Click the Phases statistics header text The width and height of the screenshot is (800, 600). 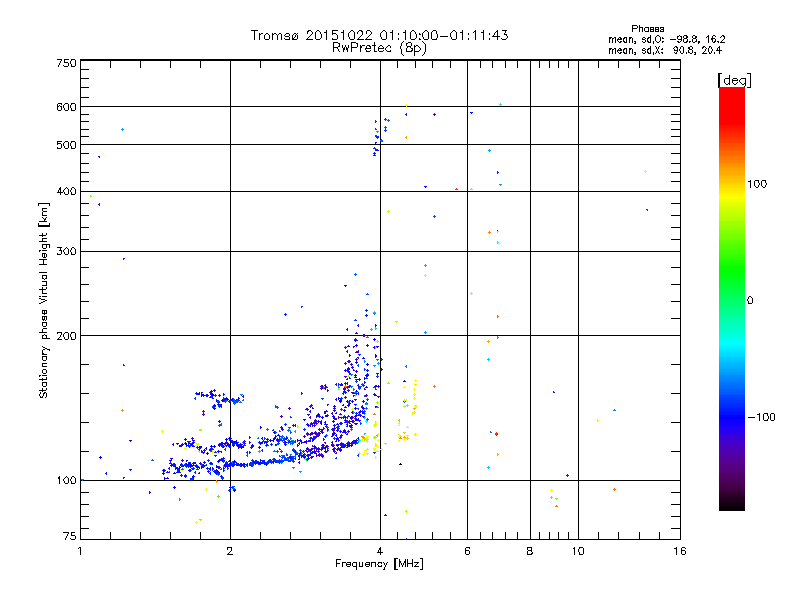pos(647,29)
